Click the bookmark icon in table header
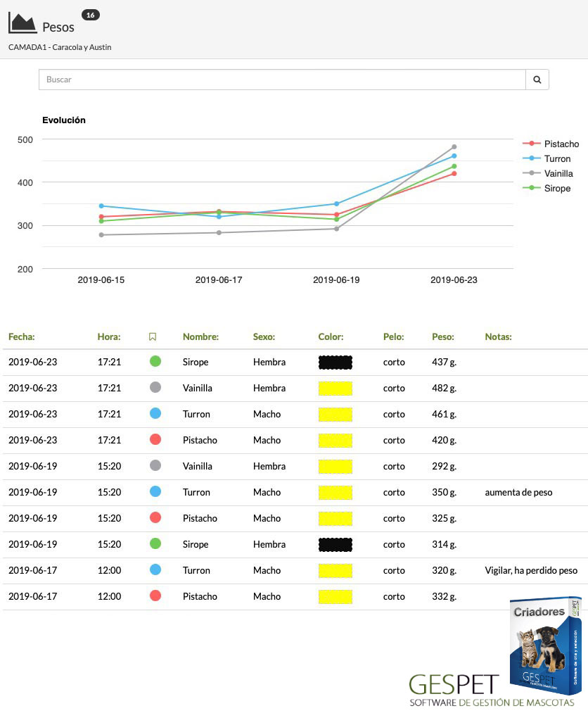Viewport: 588px width, 718px height. [x=153, y=337]
